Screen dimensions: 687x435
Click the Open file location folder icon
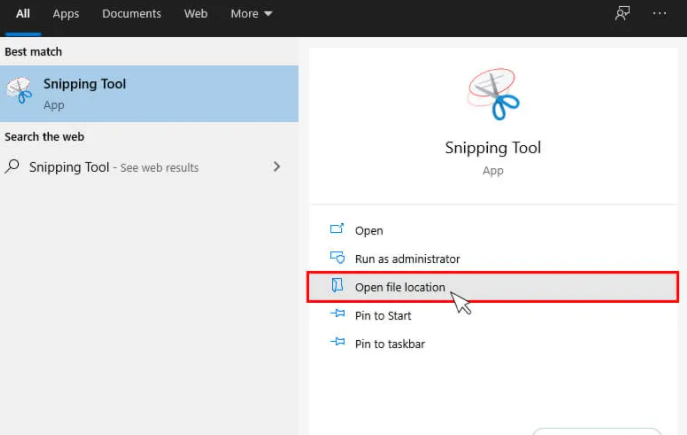(x=337, y=285)
